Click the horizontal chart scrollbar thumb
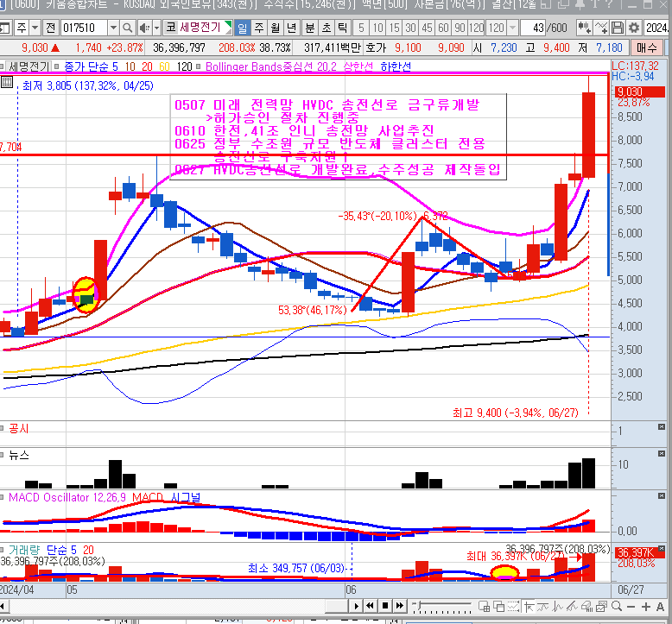Image resolution: width=672 pixels, height=624 pixels. point(336,606)
